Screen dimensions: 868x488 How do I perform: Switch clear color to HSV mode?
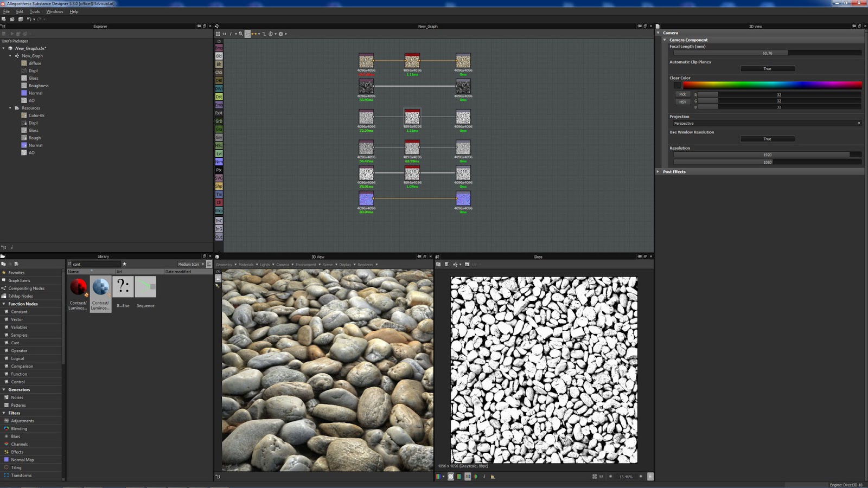click(682, 101)
